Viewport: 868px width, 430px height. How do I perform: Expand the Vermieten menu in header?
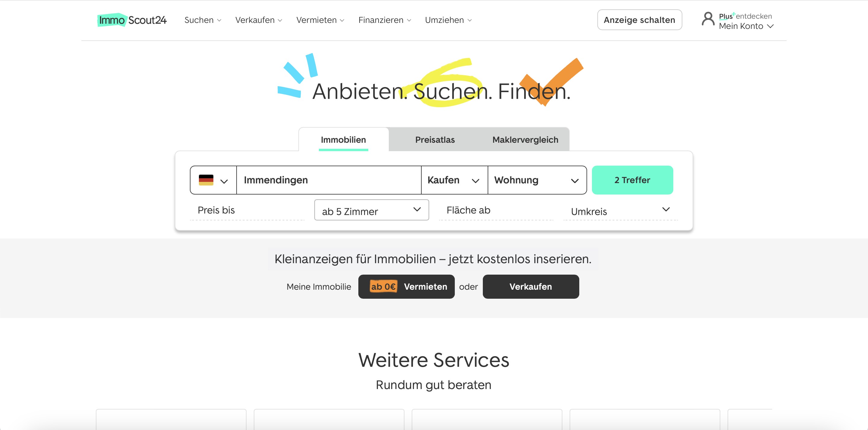coord(320,20)
